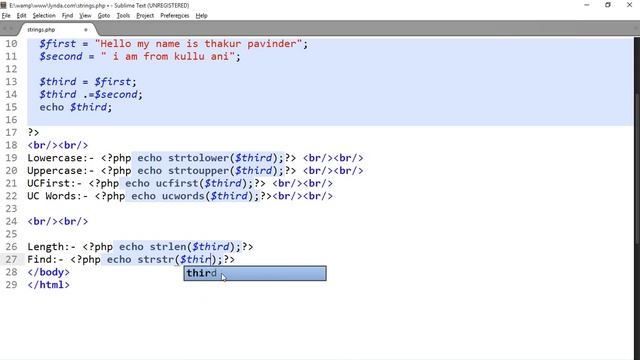640x360 pixels.
Task: Click the ucfirst function name
Action: point(177,183)
